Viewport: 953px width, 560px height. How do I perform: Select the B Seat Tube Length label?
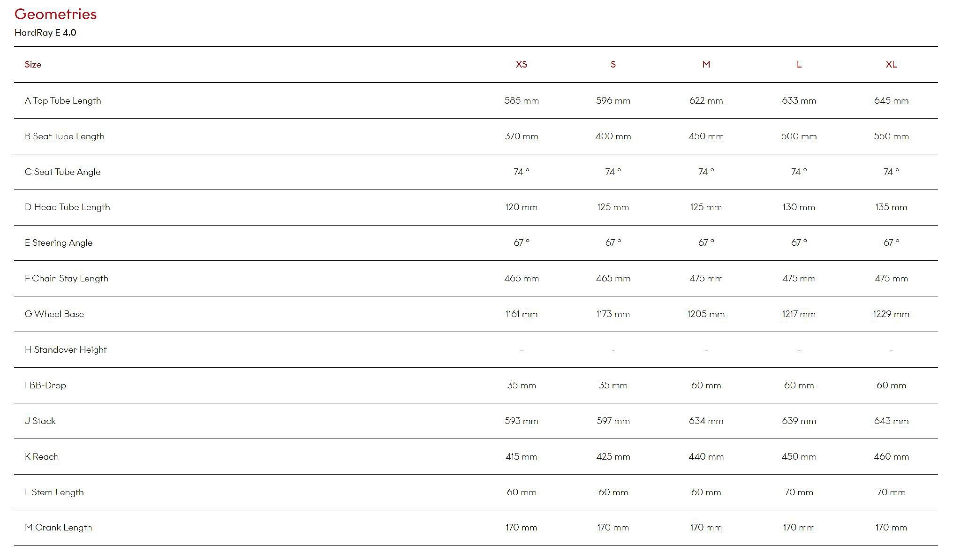point(65,136)
